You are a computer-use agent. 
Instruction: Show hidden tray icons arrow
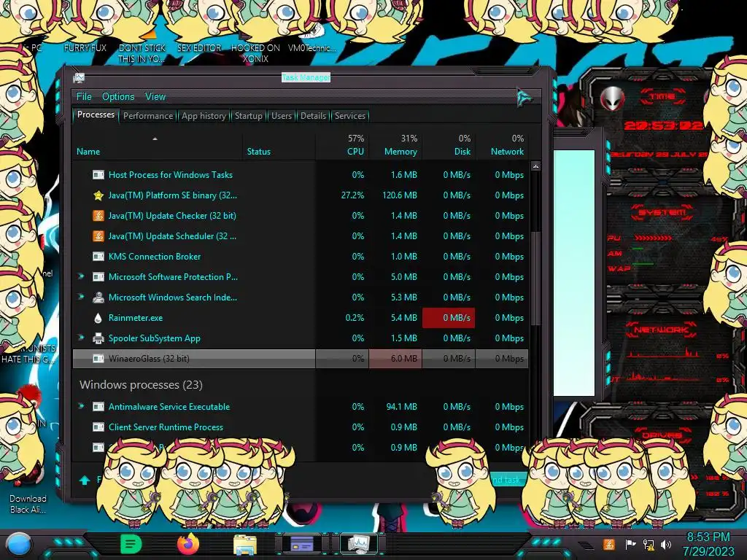click(587, 545)
